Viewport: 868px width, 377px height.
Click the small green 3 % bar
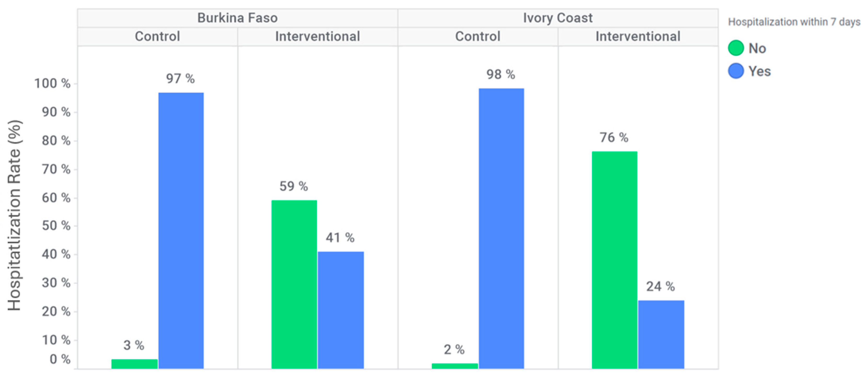[135, 364]
